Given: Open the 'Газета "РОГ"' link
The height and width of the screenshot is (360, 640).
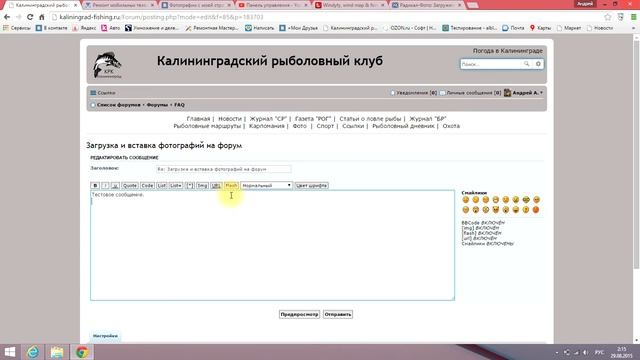Looking at the screenshot, I should coord(313,119).
